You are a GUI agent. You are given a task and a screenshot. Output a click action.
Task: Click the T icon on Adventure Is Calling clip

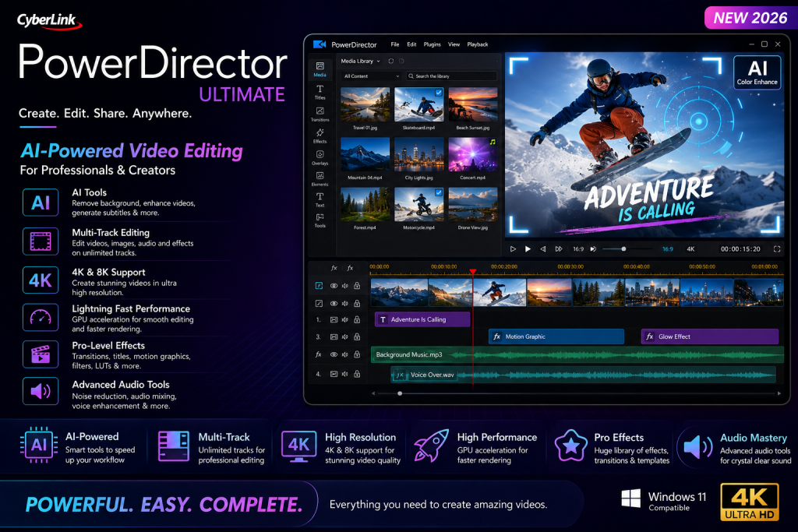pos(383,319)
